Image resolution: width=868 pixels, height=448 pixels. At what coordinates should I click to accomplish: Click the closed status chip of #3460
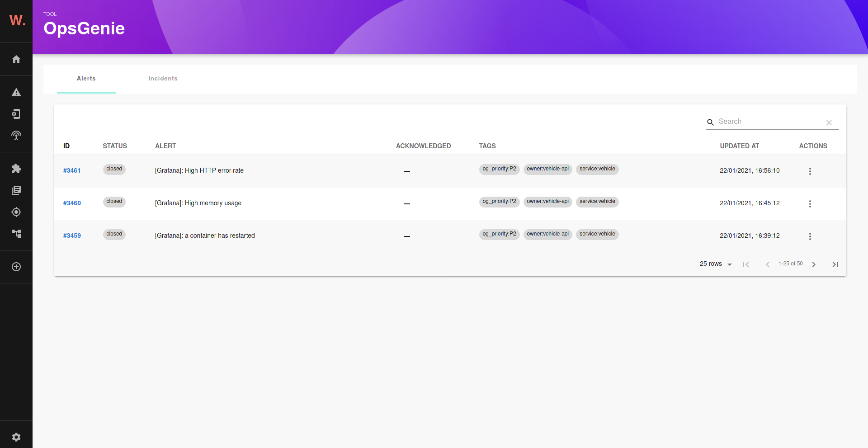pos(114,202)
